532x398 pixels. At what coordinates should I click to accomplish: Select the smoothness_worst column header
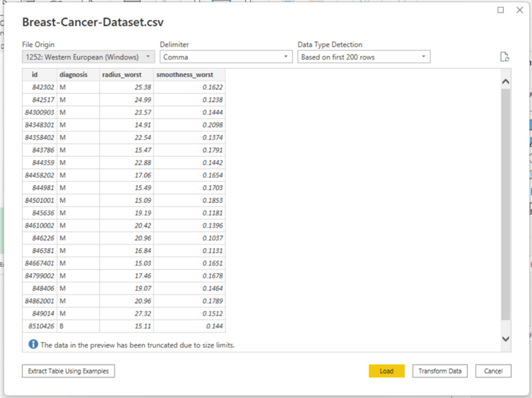pos(184,74)
